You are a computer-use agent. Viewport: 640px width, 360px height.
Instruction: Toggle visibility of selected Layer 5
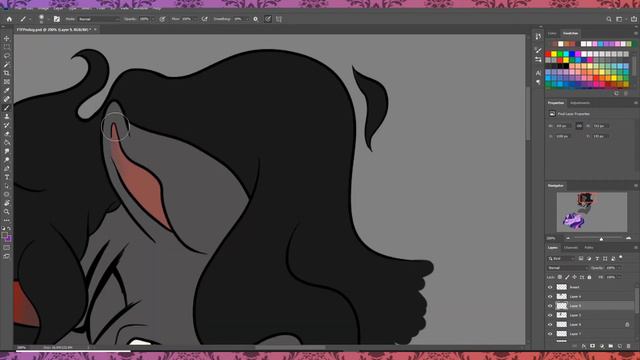coord(550,306)
